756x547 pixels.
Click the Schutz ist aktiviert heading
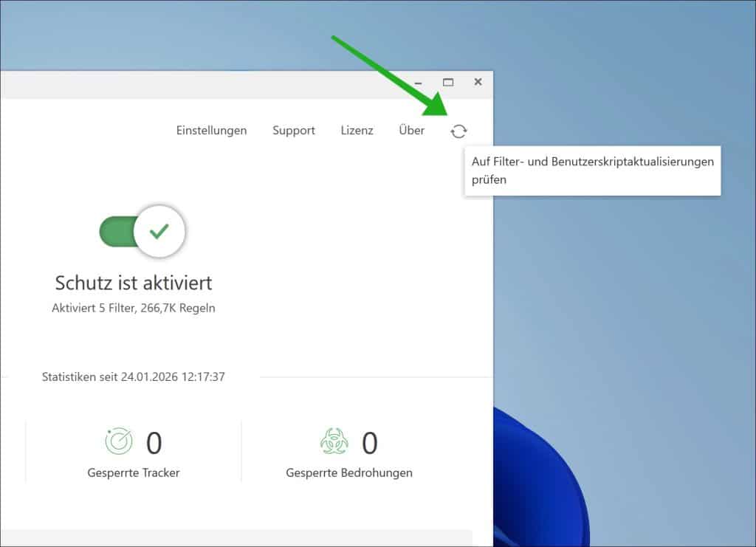(134, 283)
